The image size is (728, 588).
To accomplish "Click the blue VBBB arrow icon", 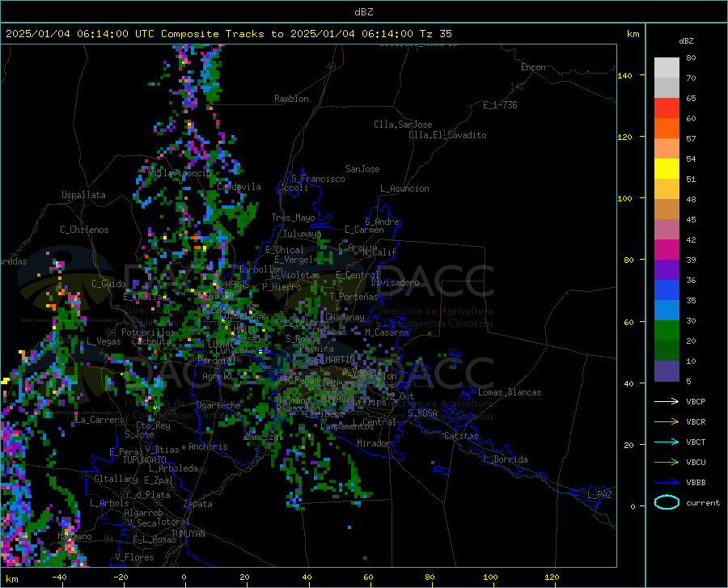I will tap(667, 483).
